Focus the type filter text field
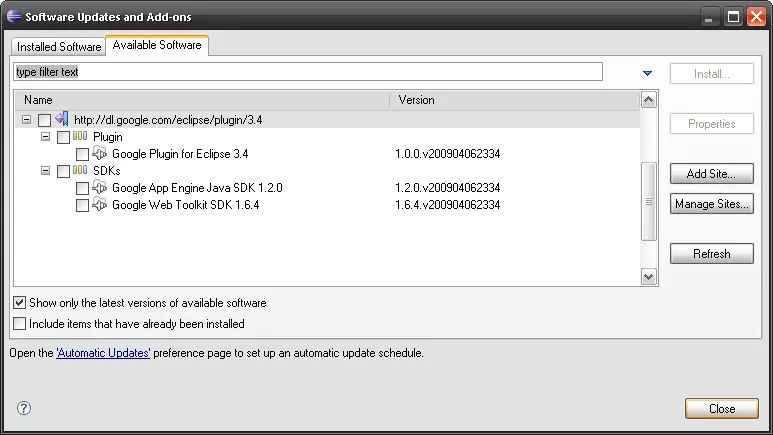 (308, 72)
